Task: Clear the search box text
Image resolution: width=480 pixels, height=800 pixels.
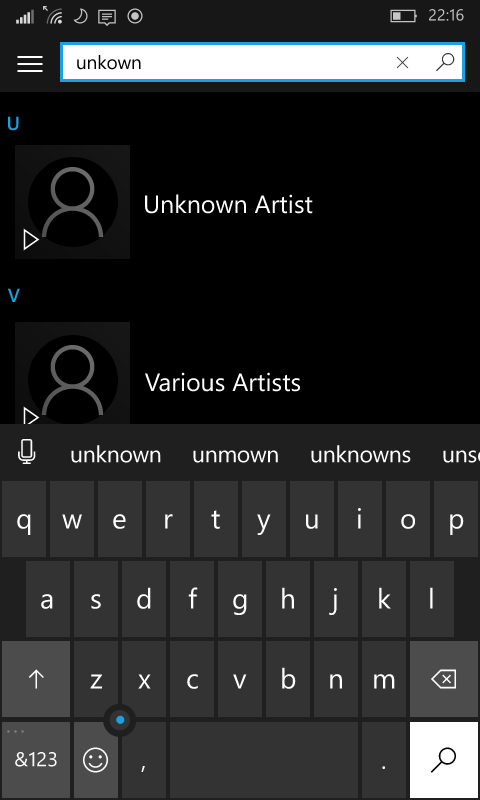Action: (402, 63)
